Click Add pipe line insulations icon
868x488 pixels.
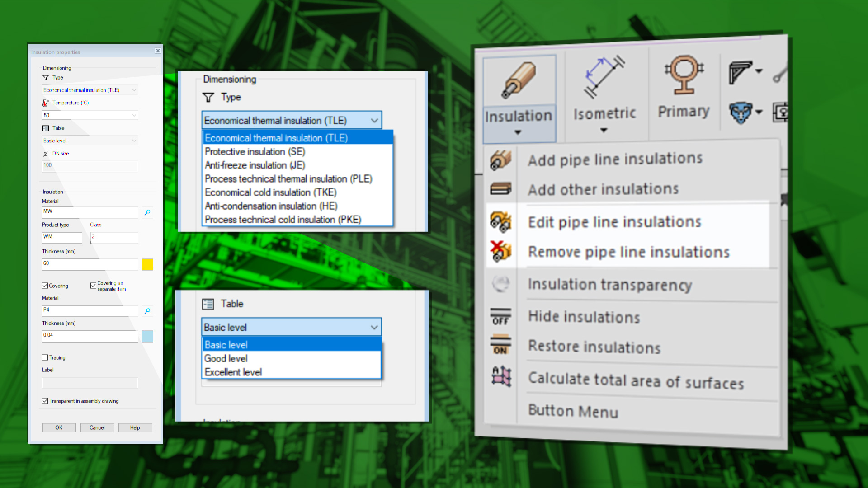click(x=500, y=160)
